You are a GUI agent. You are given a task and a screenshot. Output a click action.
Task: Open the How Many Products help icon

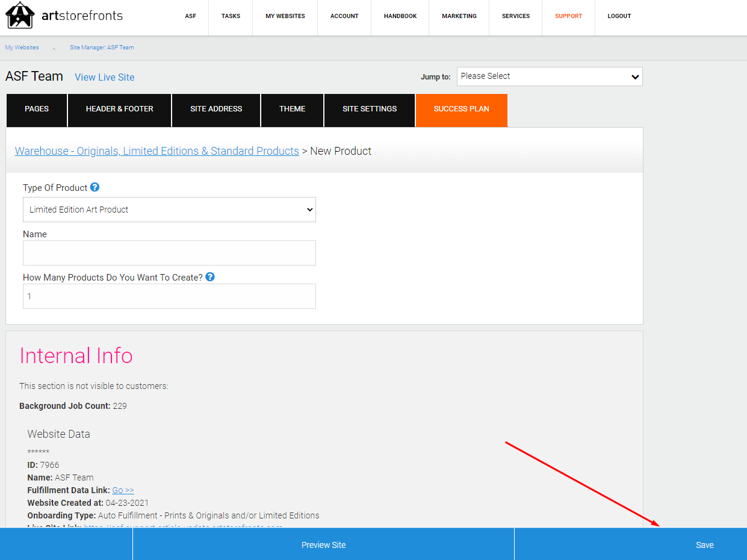pos(210,277)
